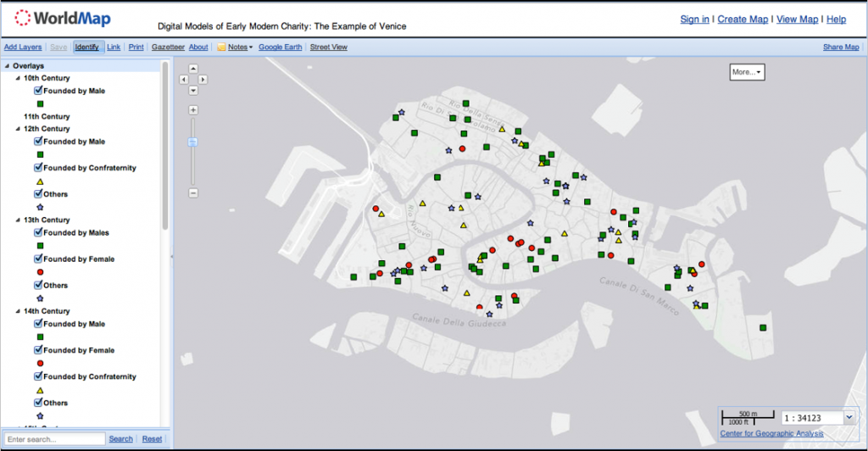Click the zoom slider handle
The image size is (868, 451).
coord(192,142)
